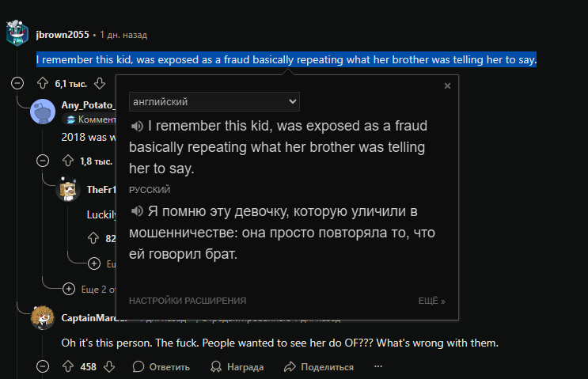
Task: Upvote the Any_Potato reply with 1,8 тыс.
Action: tap(67, 161)
